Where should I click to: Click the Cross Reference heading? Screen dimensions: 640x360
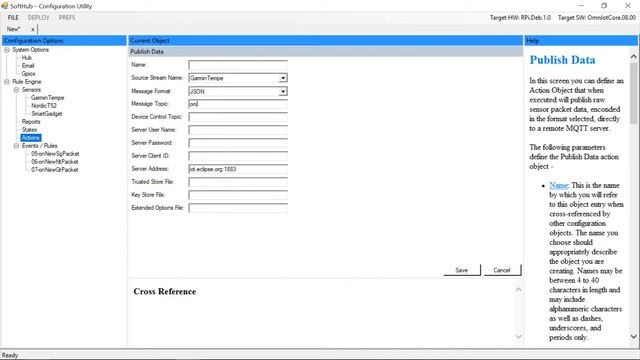tap(164, 291)
